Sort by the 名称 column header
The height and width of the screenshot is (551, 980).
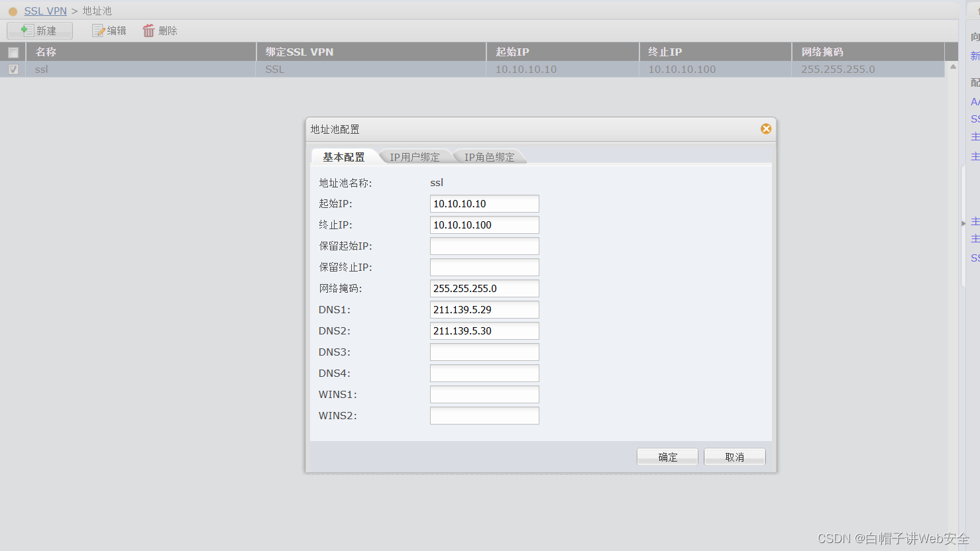[x=140, y=52]
